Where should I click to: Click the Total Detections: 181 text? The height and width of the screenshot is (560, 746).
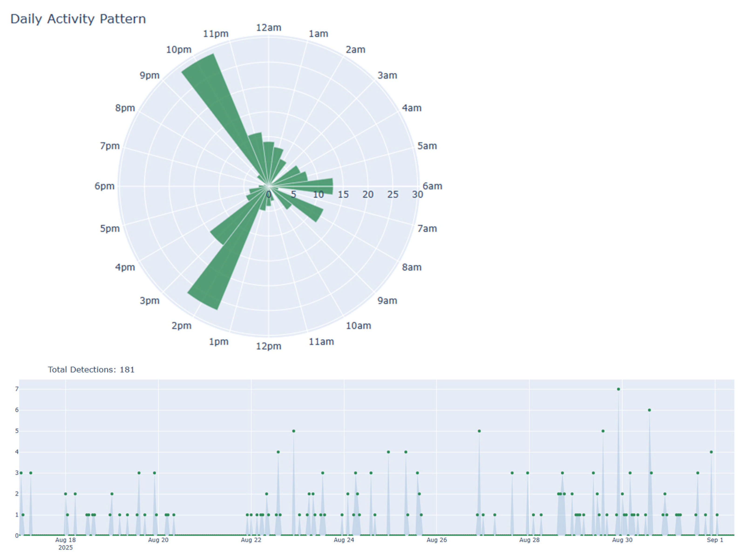91,370
